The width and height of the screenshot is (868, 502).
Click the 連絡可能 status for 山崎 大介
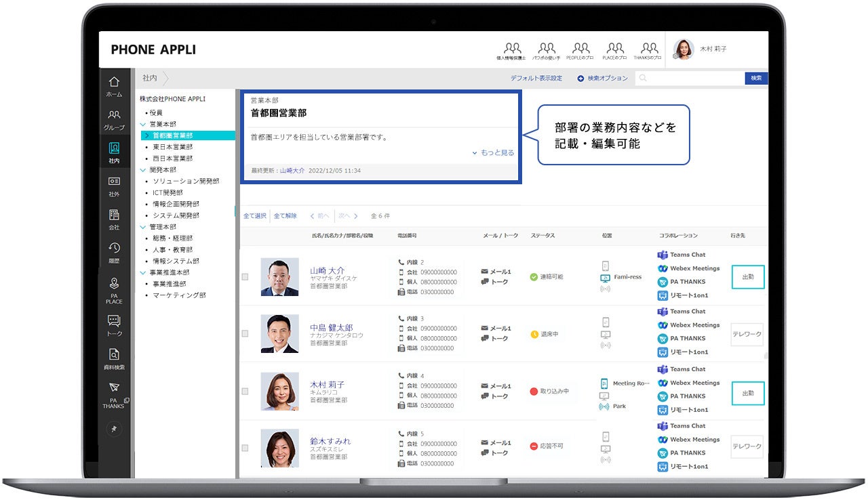click(547, 276)
